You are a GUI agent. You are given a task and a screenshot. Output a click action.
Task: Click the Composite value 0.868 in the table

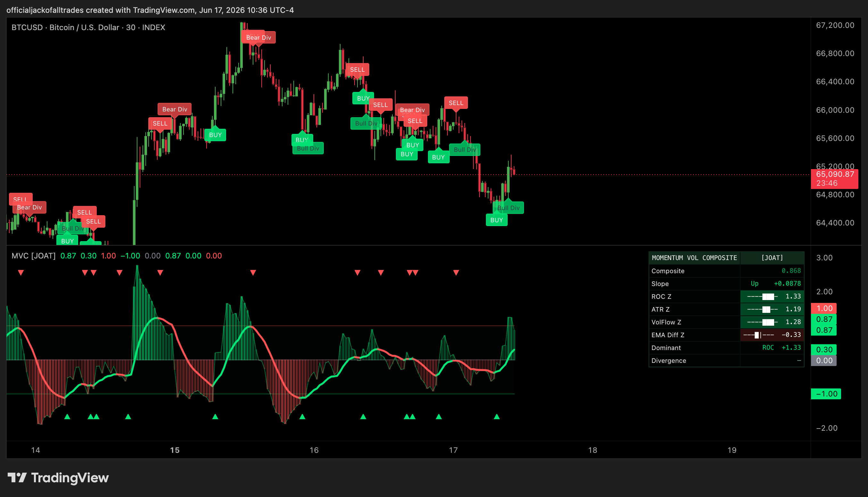(791, 271)
